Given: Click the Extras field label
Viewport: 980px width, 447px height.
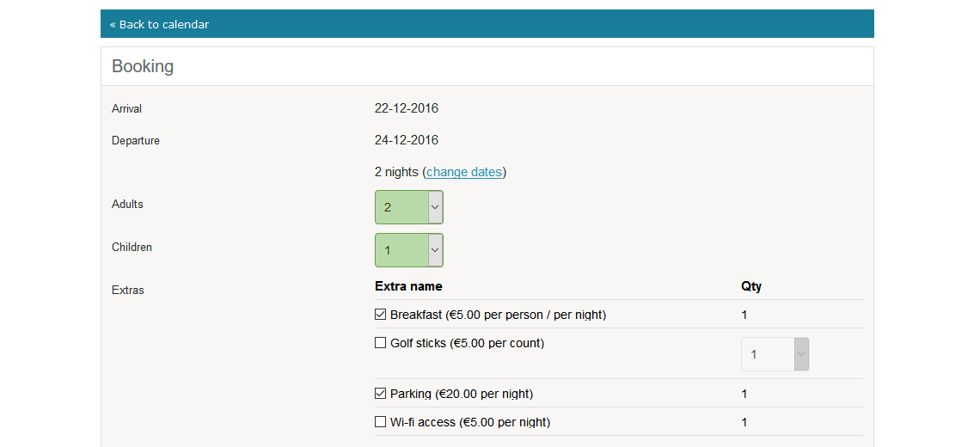Looking at the screenshot, I should tap(128, 290).
